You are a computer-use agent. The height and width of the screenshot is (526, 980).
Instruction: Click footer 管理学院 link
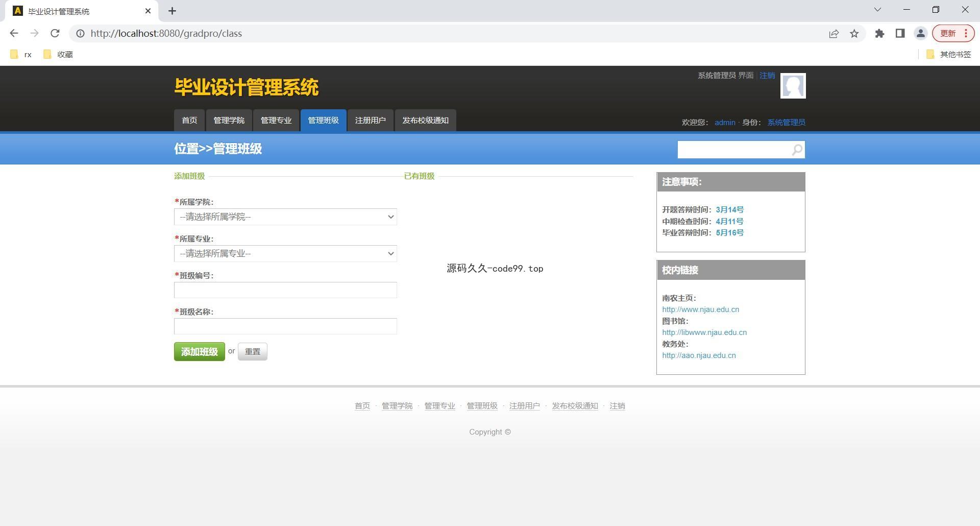(397, 406)
